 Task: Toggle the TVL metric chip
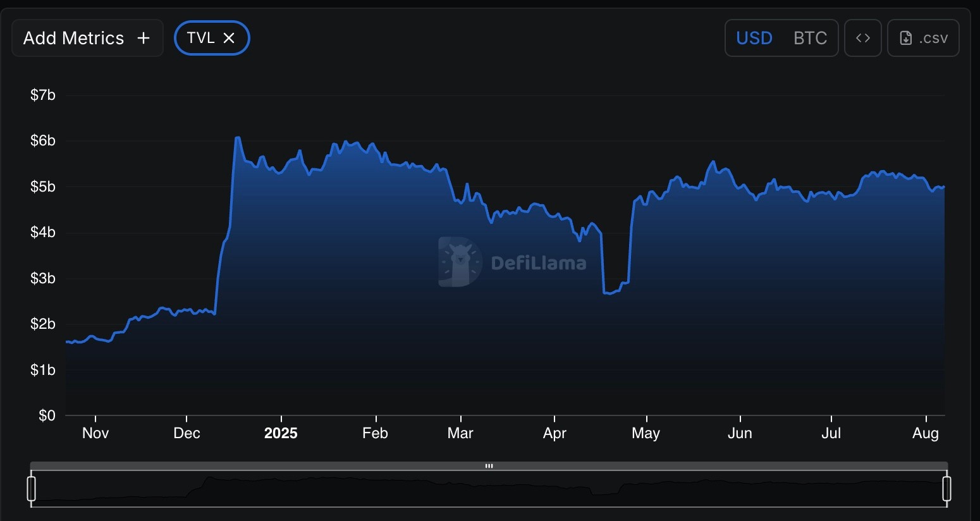pos(200,39)
